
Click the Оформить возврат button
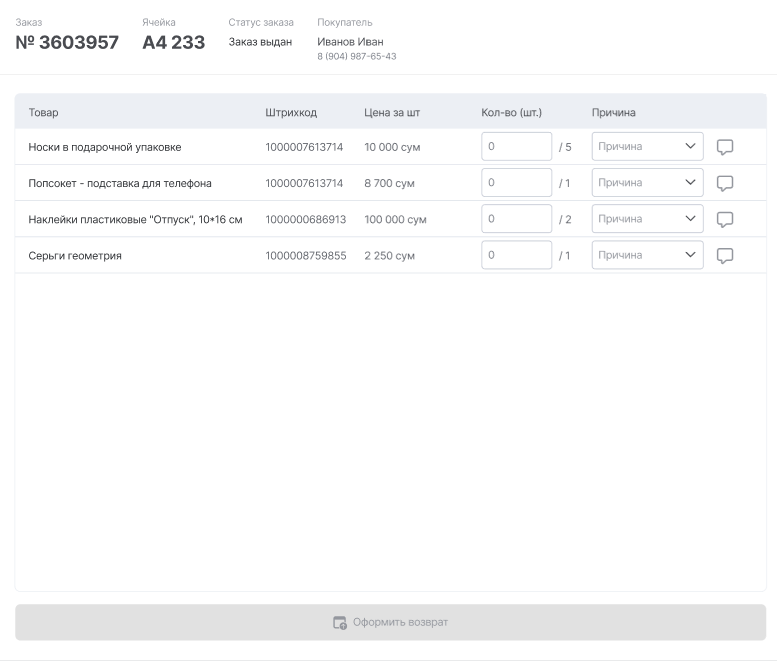(x=390, y=622)
